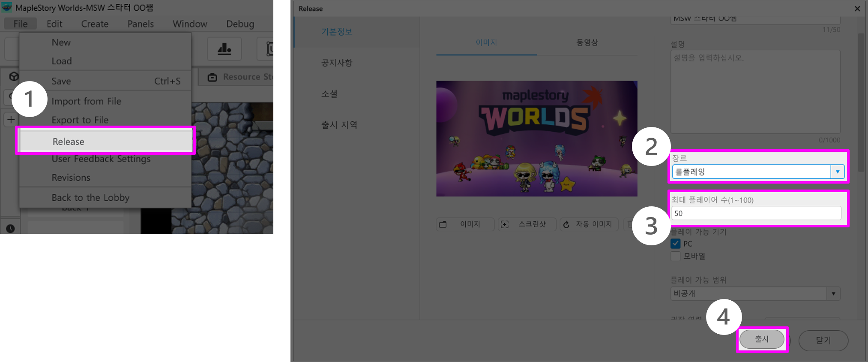Click the folder icon on 이미지 button
Image resolution: width=868 pixels, height=362 pixels.
[443, 224]
